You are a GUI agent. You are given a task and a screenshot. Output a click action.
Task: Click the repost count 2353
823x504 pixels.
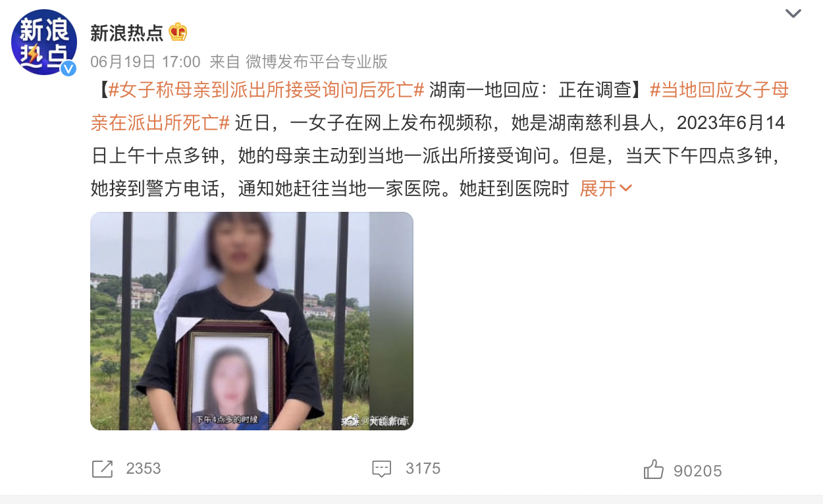coord(144,468)
